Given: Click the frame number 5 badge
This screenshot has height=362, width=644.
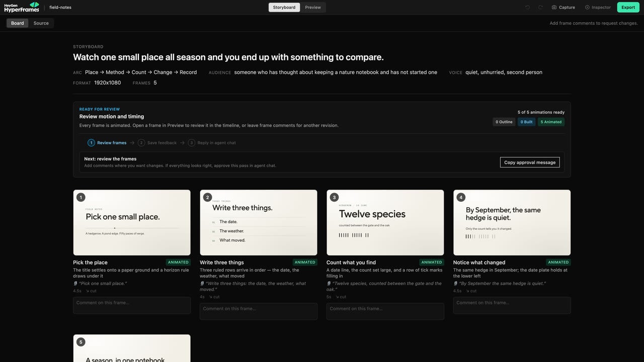Looking at the screenshot, I should 81,342.
